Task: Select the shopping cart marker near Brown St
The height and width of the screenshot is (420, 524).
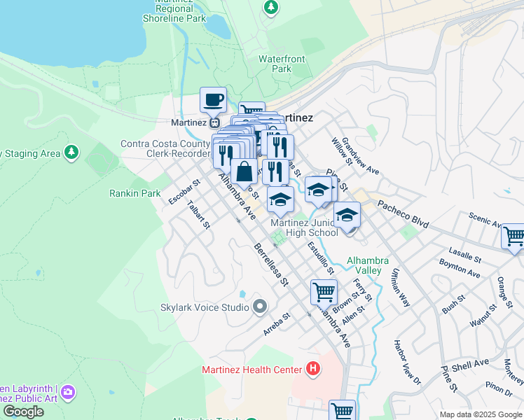Action: (x=324, y=291)
